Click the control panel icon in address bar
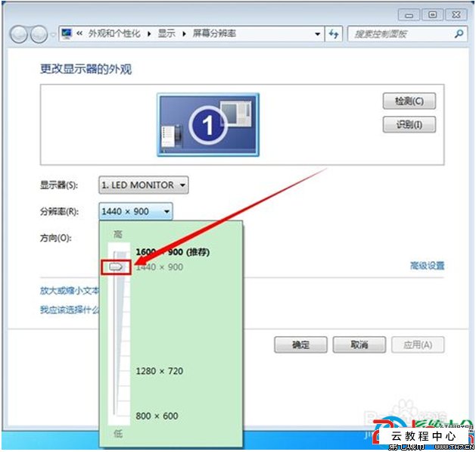The width and height of the screenshot is (476, 452). coord(67,33)
